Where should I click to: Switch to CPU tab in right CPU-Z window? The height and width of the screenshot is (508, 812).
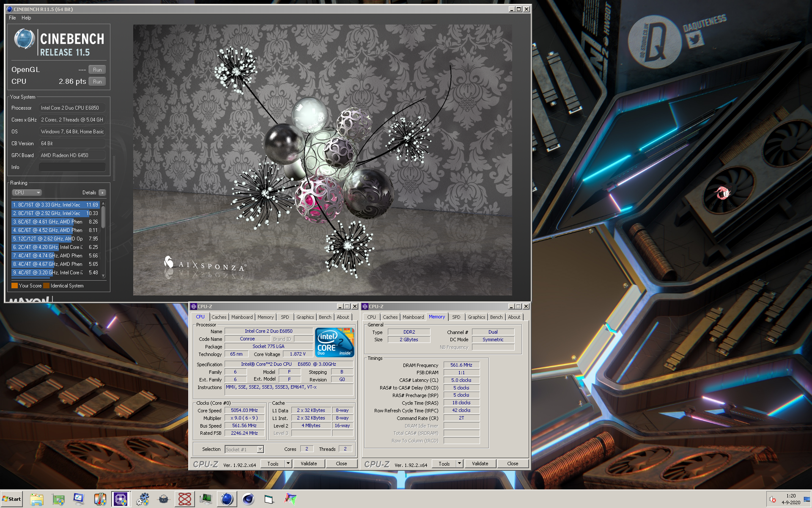pyautogui.click(x=371, y=317)
